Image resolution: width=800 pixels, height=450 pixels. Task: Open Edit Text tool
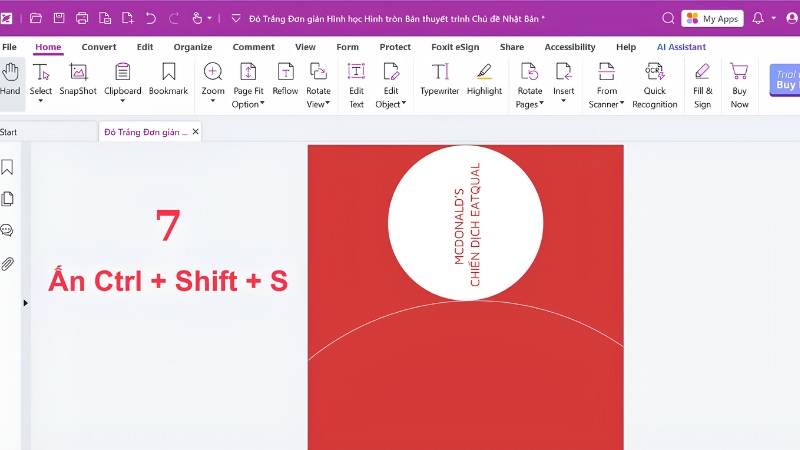[356, 86]
